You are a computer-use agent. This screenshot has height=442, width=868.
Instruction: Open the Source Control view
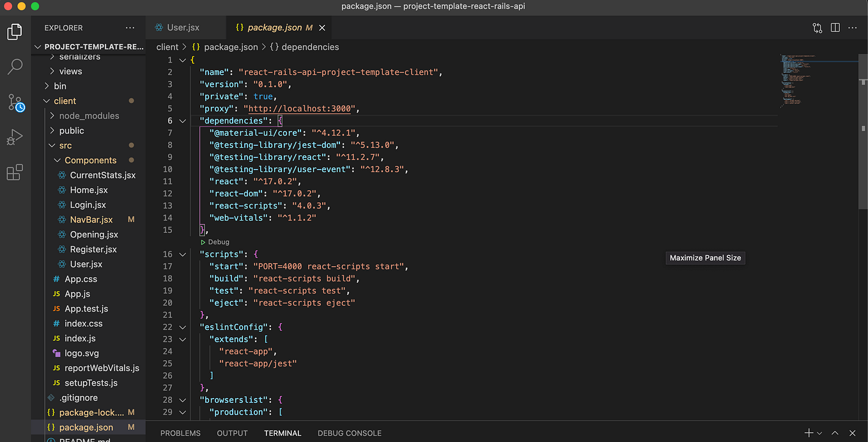[x=15, y=102]
